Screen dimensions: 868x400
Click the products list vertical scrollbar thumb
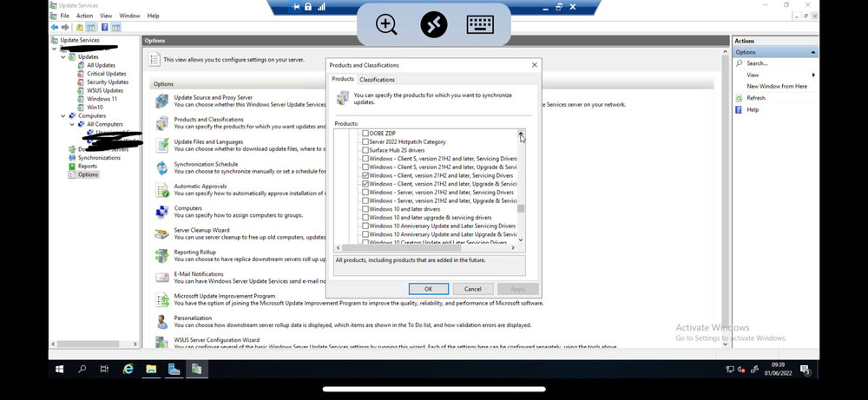(521, 208)
